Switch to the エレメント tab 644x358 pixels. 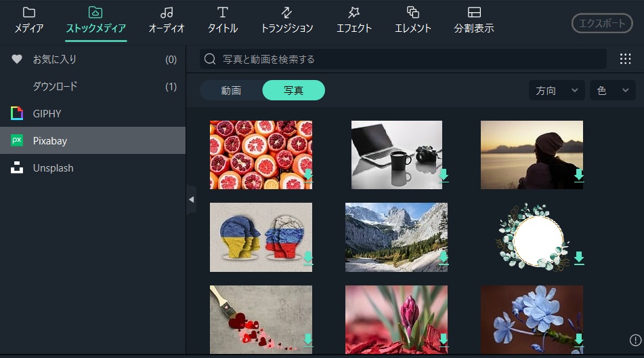[x=413, y=20]
